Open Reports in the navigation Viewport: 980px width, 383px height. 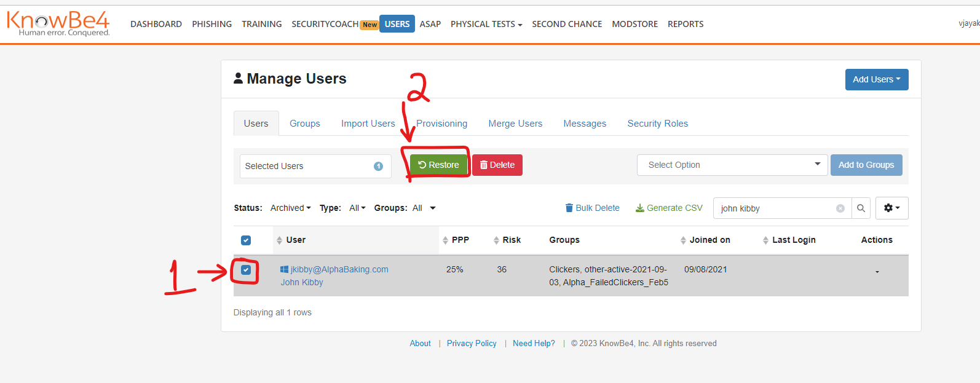point(686,24)
